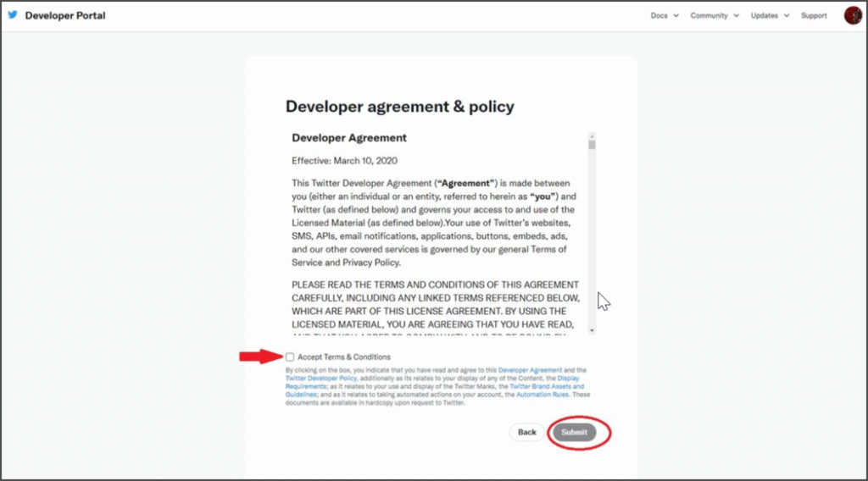Open Twitter Brand Assets and Guidelines link

point(547,386)
